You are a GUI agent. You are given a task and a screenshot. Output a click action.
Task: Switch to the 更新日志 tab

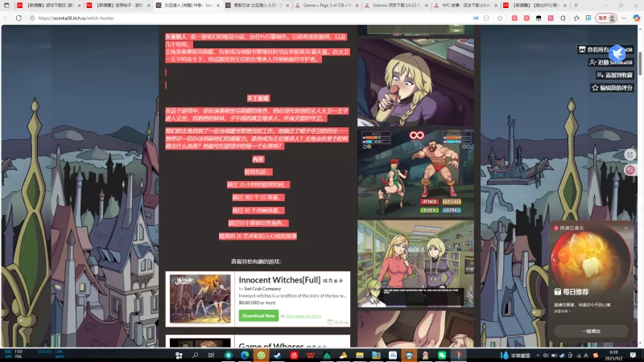[x=258, y=6]
